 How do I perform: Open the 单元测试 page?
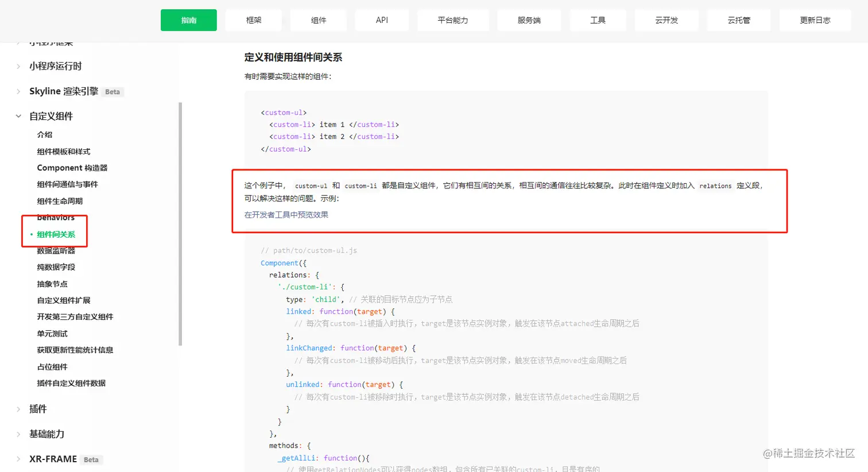coord(52,334)
